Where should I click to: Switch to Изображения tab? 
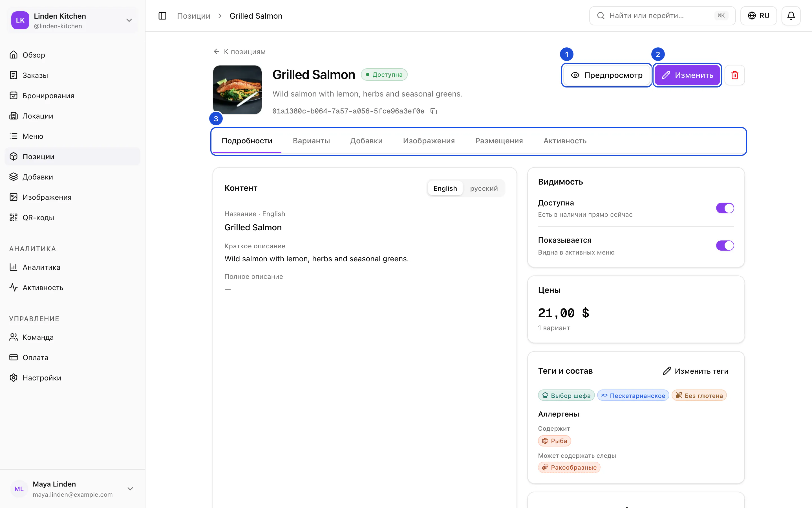click(x=429, y=141)
